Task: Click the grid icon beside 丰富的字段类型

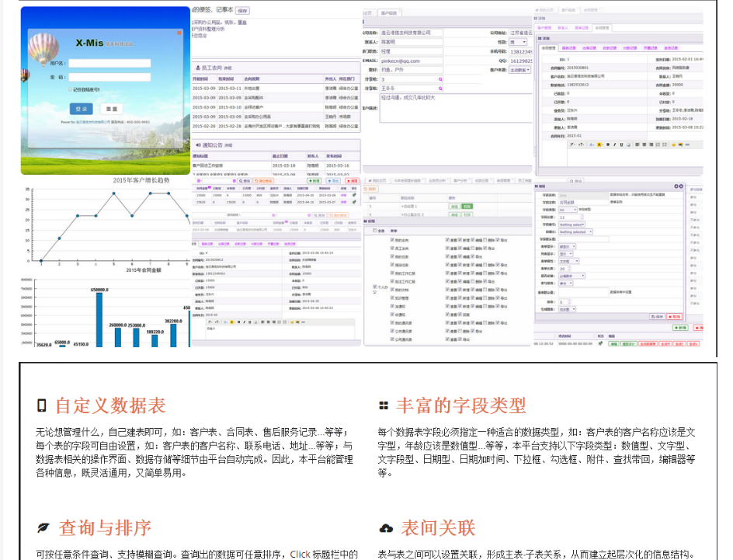Action: point(384,405)
